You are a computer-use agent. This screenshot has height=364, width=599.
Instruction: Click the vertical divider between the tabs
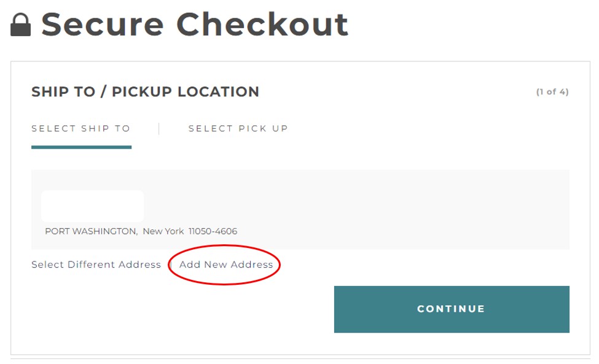[159, 129]
